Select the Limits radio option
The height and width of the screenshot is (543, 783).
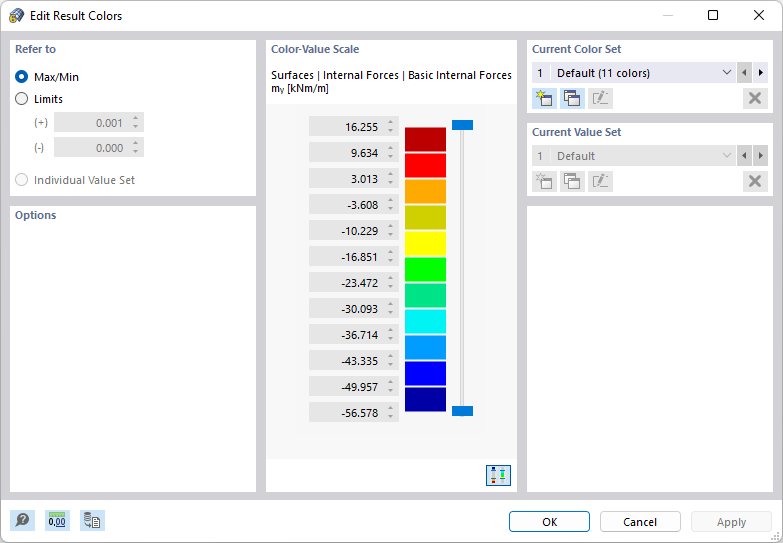click(x=22, y=99)
